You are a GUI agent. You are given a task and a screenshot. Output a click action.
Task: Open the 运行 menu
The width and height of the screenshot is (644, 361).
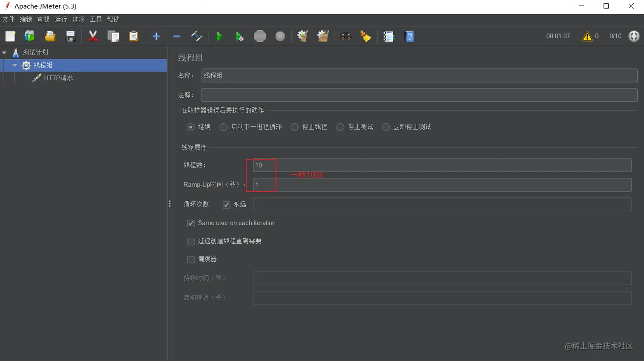point(61,19)
